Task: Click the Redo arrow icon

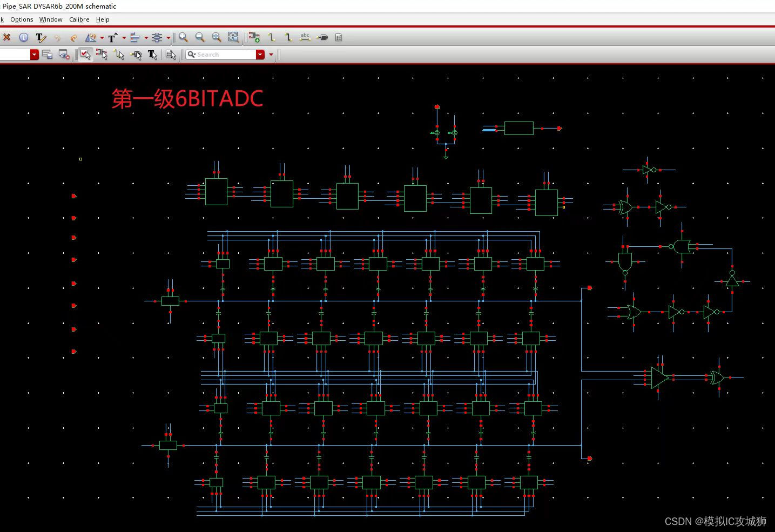Action: pos(74,37)
